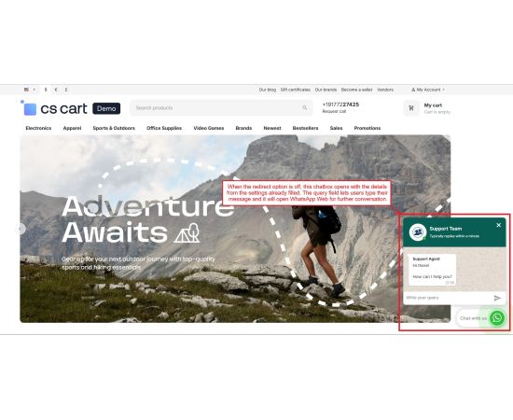Open the Electronics menu
The height and width of the screenshot is (420, 513).
click(x=38, y=128)
